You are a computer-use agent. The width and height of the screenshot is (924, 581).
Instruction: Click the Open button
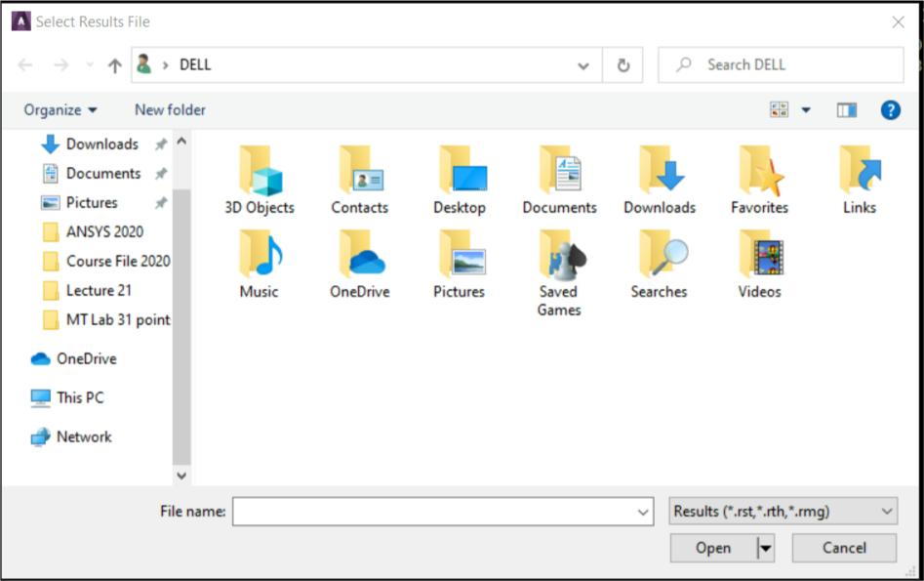pos(712,548)
